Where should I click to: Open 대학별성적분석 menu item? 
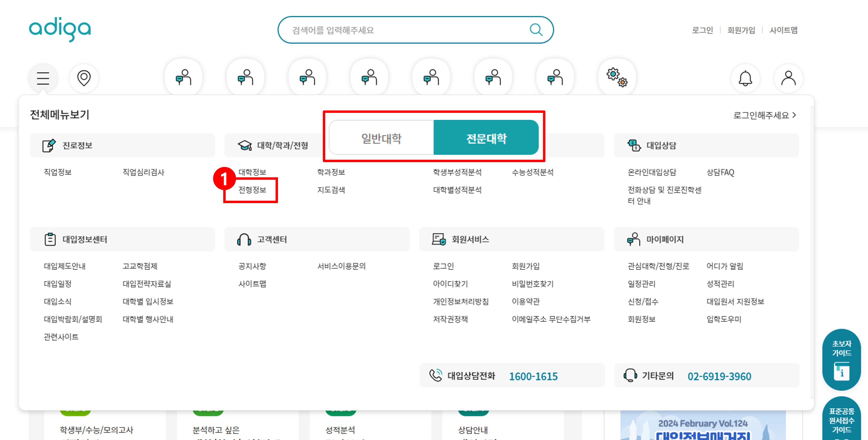tap(457, 190)
